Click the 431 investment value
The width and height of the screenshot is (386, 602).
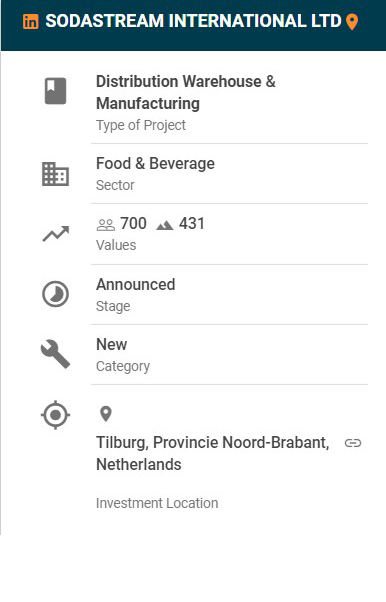192,223
